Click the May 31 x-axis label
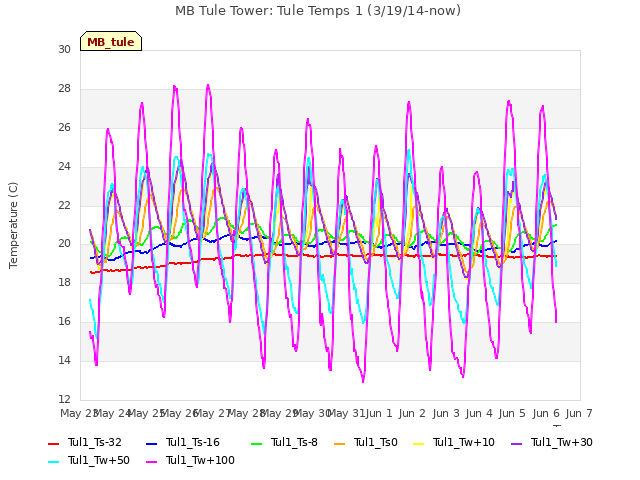This screenshot has height=480, width=640. (347, 413)
